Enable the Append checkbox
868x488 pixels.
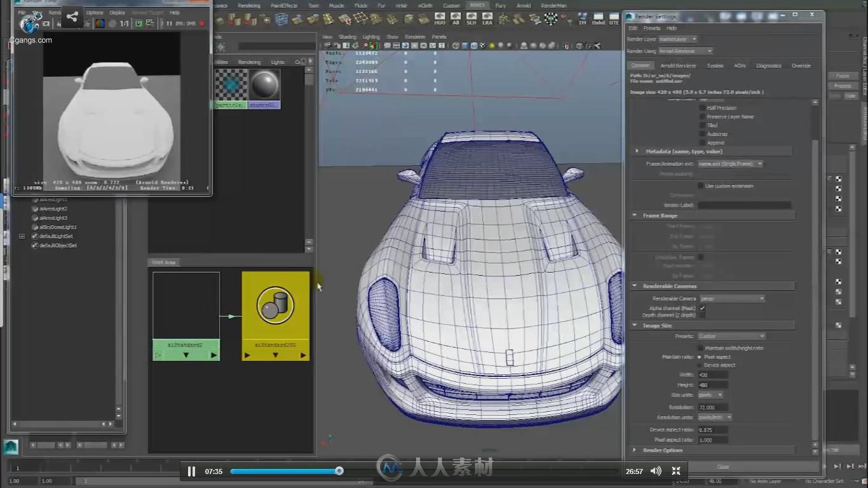pos(702,143)
